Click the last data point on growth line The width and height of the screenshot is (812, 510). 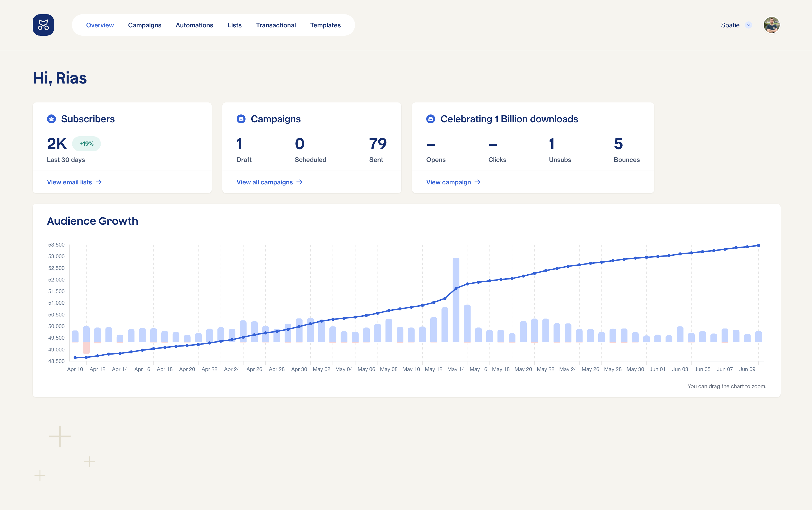tap(759, 246)
